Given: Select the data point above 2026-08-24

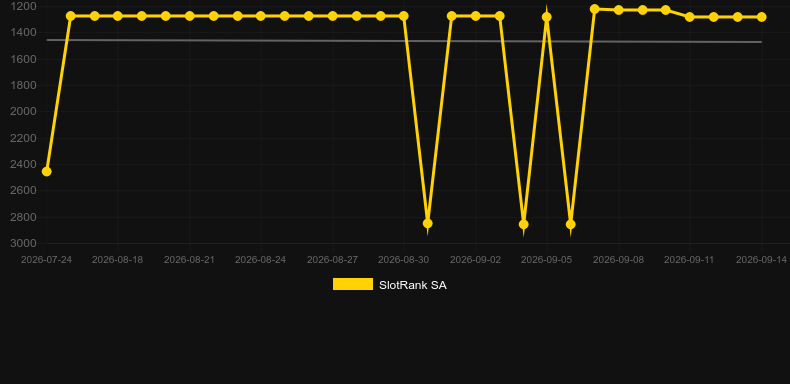Looking at the screenshot, I should [x=260, y=16].
